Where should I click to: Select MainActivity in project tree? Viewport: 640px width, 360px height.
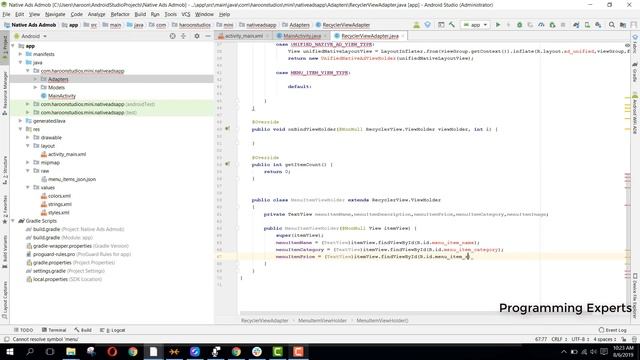62,96
